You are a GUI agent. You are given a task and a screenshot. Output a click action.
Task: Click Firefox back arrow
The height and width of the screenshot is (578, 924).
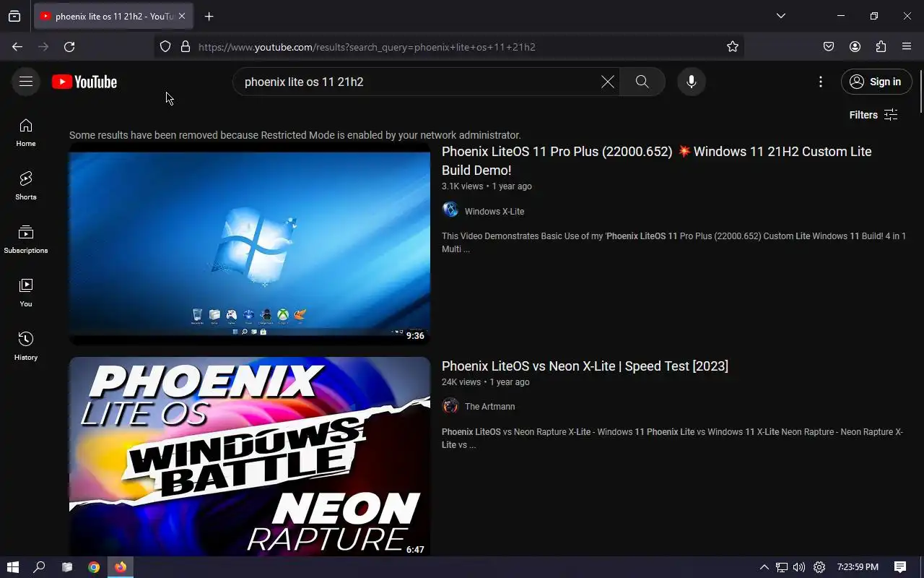click(17, 46)
